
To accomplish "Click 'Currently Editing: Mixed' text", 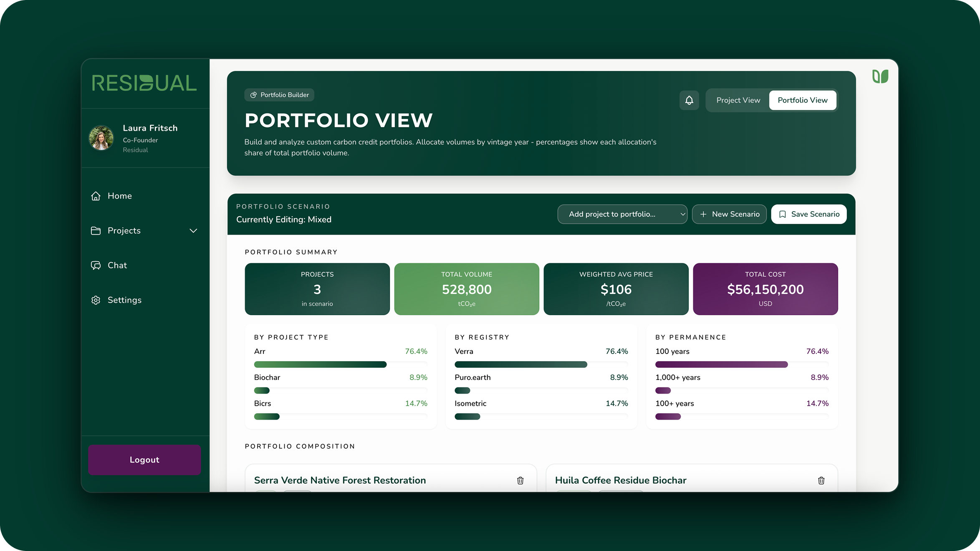I will 284,220.
